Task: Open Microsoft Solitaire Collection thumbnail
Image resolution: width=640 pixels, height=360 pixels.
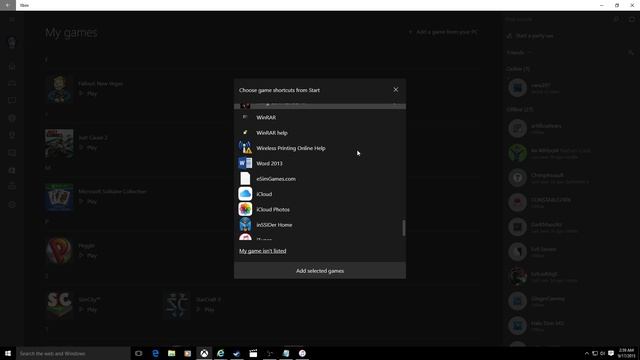Action: click(x=59, y=197)
